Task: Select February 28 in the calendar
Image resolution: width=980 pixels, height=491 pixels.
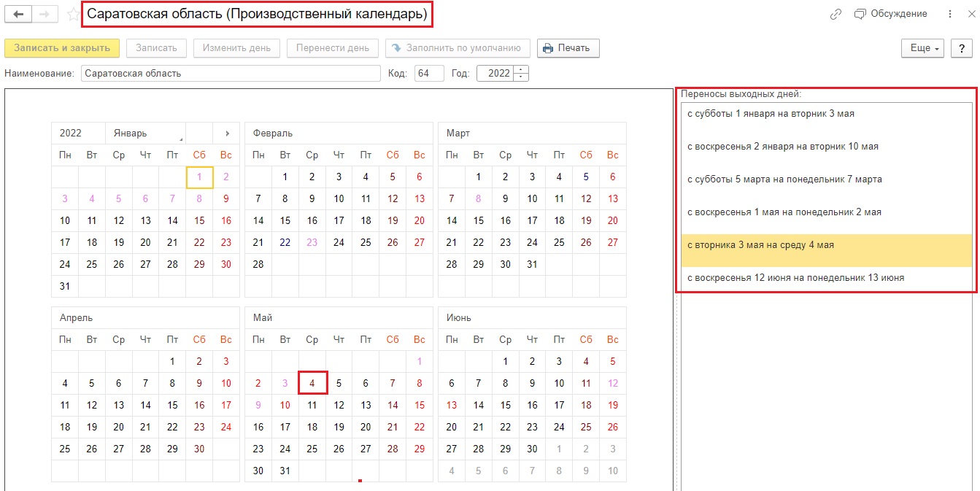Action: (258, 265)
